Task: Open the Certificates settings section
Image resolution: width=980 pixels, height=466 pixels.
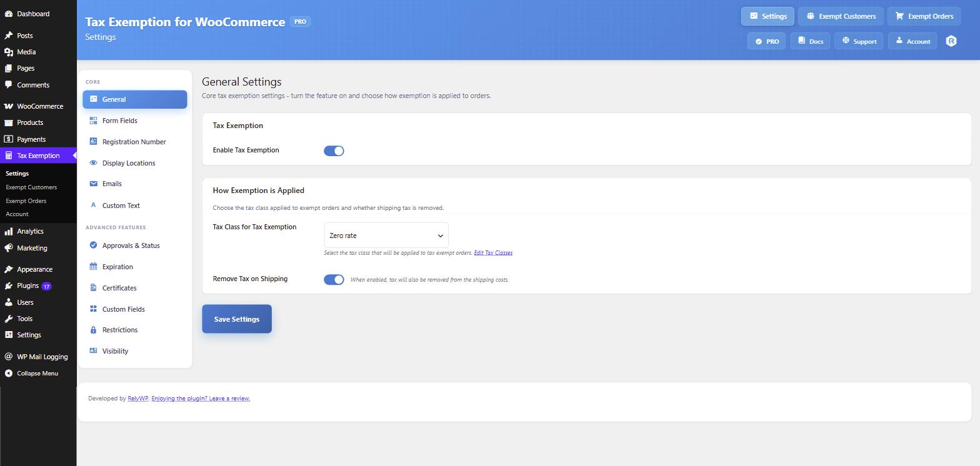Action: coord(135,288)
